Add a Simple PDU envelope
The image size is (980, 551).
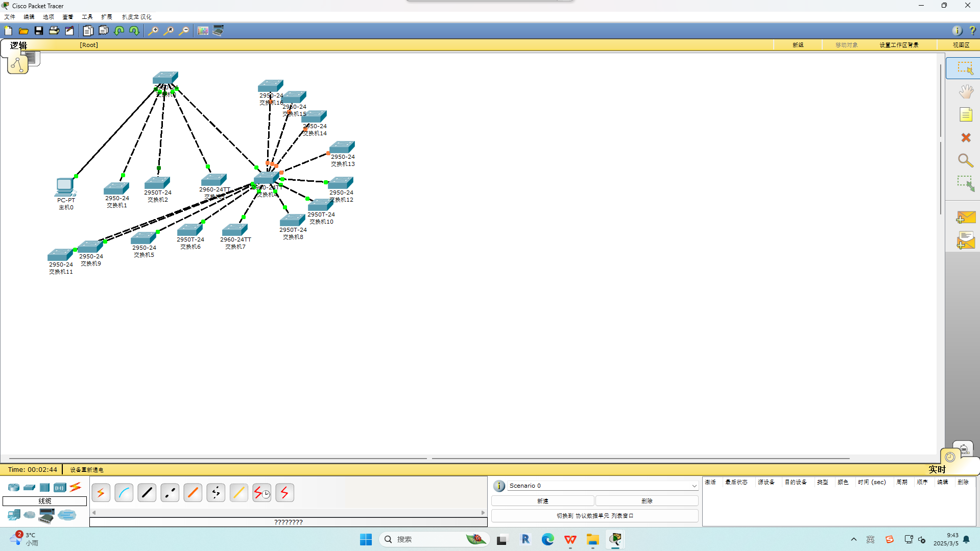tap(966, 218)
